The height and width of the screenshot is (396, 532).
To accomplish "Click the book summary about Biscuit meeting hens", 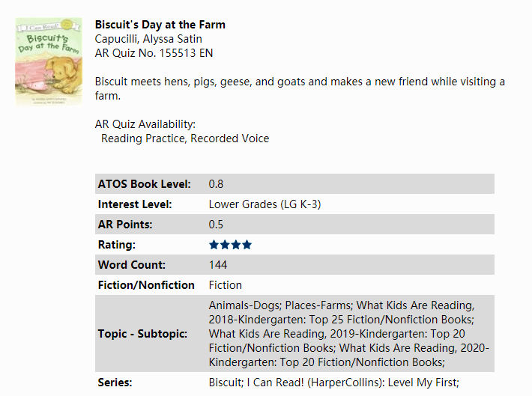I will pyautogui.click(x=300, y=88).
